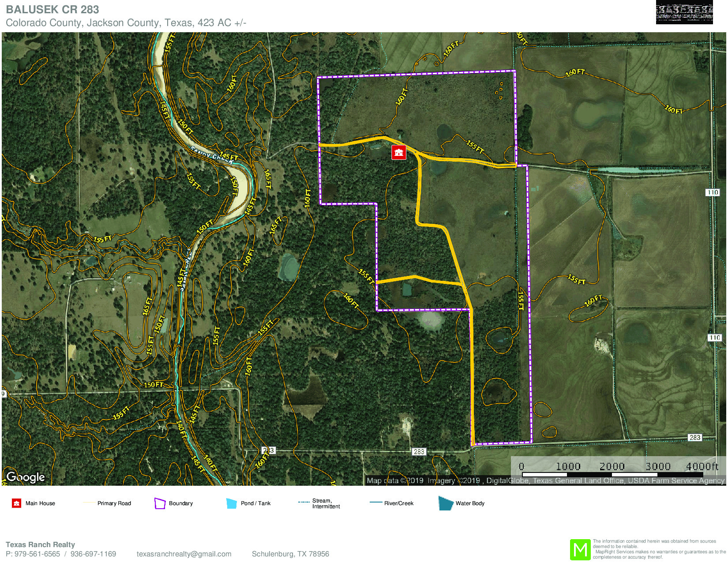This screenshot has height=563, width=728.
Task: Click the BALUSEK CR 283 title
Action: coord(52,9)
